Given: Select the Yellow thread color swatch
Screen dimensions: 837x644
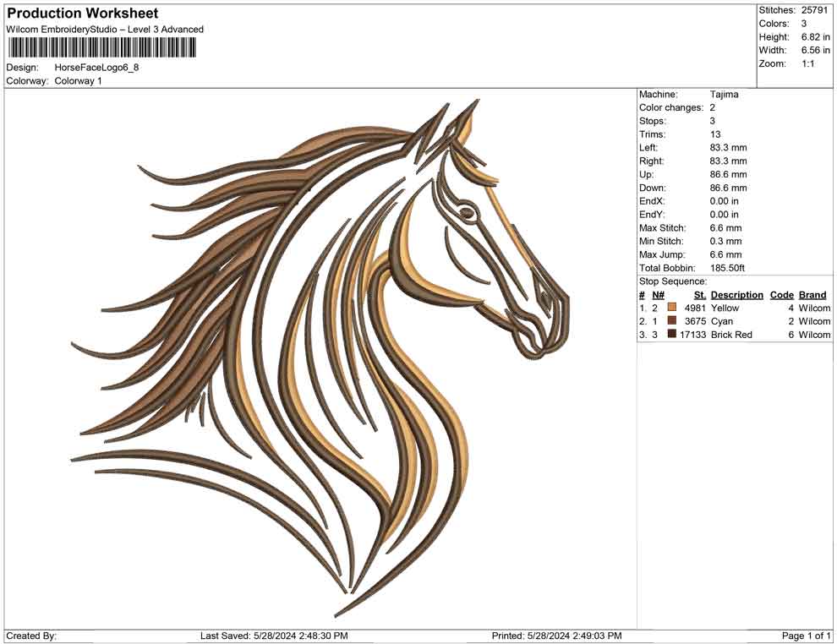Looking at the screenshot, I should [670, 308].
